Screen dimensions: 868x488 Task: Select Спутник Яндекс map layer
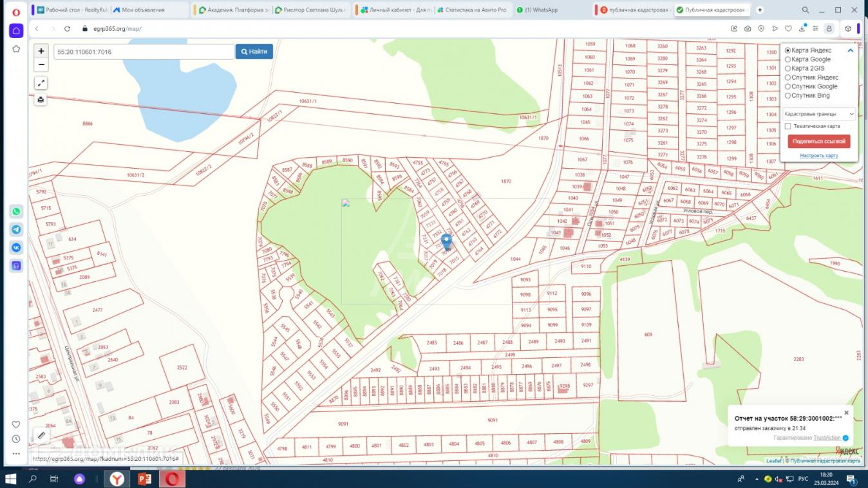coord(788,77)
